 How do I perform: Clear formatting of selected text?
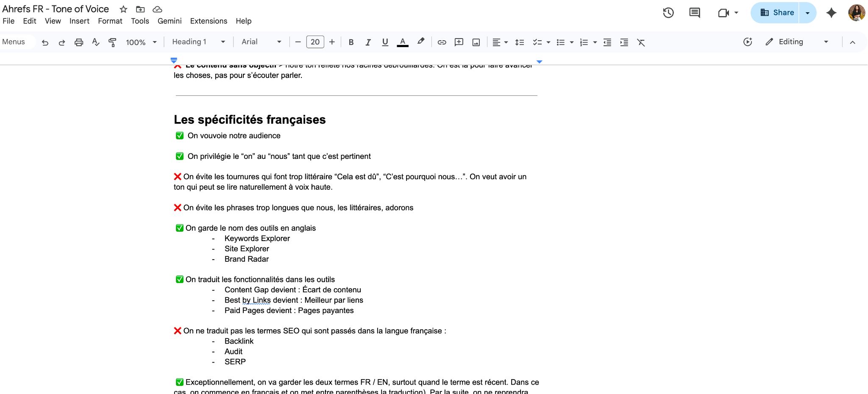pos(641,42)
